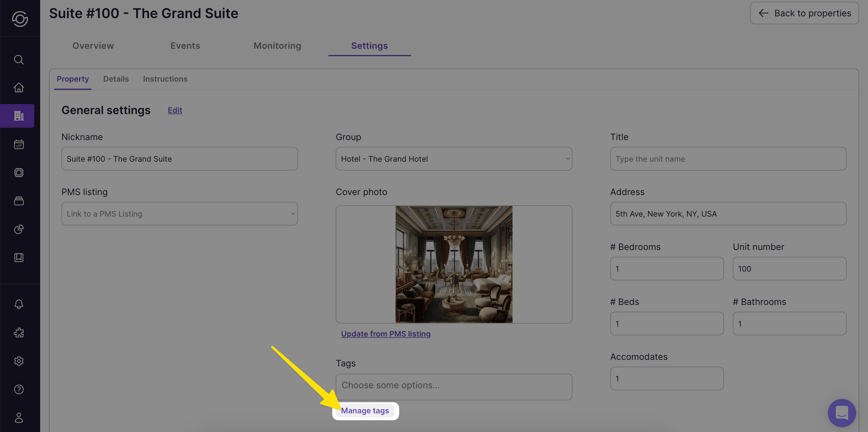Select the properties building icon

point(19,116)
